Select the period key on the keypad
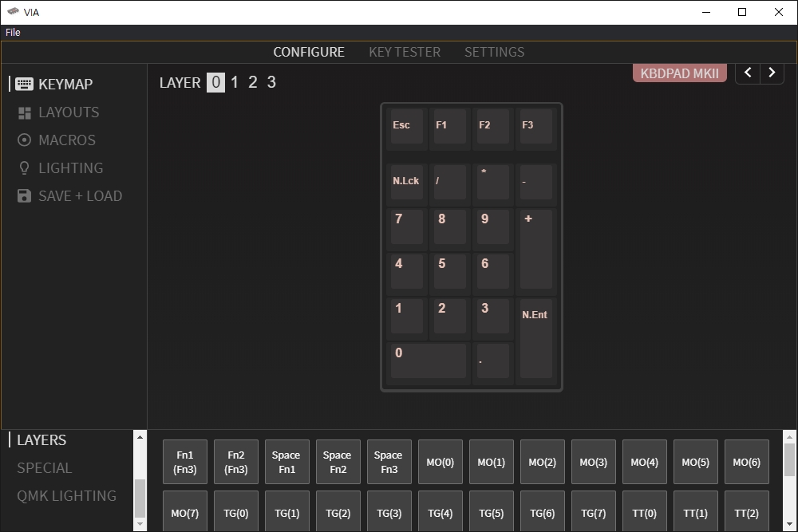Screen dimensions: 798x532 492,363
